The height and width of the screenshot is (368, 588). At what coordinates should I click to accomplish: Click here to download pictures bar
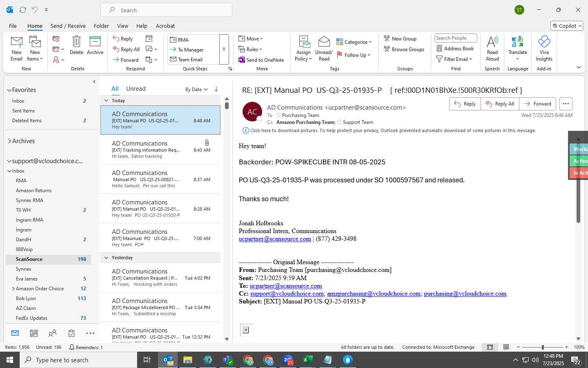pos(389,130)
